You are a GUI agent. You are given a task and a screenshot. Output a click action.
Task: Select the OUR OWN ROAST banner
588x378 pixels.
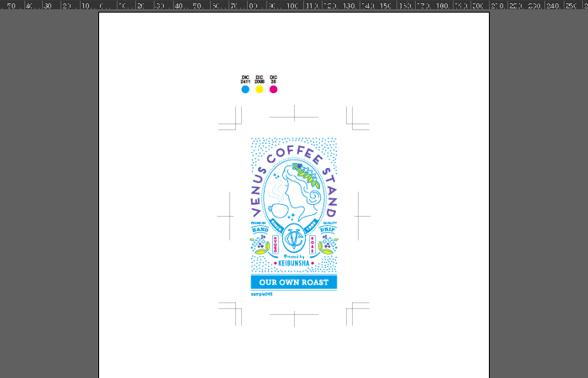point(294,282)
